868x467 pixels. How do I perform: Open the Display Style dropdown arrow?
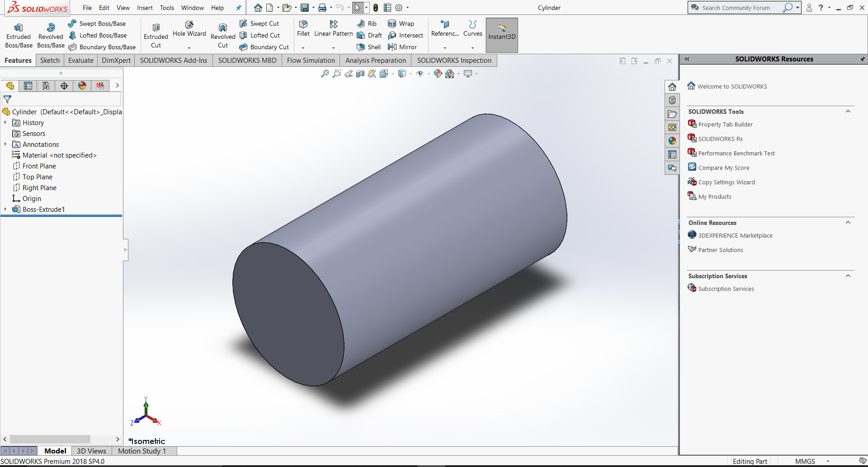coord(410,74)
